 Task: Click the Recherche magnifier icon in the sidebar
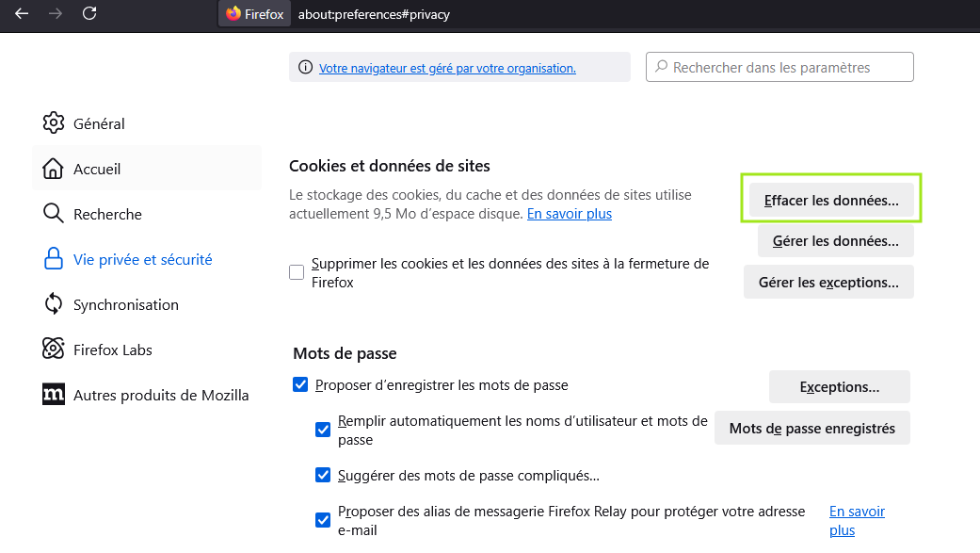click(53, 213)
